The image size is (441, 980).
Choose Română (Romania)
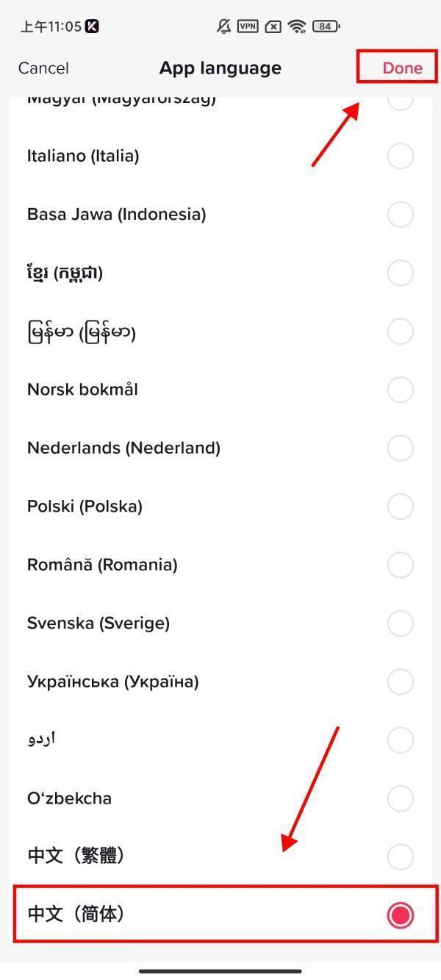coord(220,565)
